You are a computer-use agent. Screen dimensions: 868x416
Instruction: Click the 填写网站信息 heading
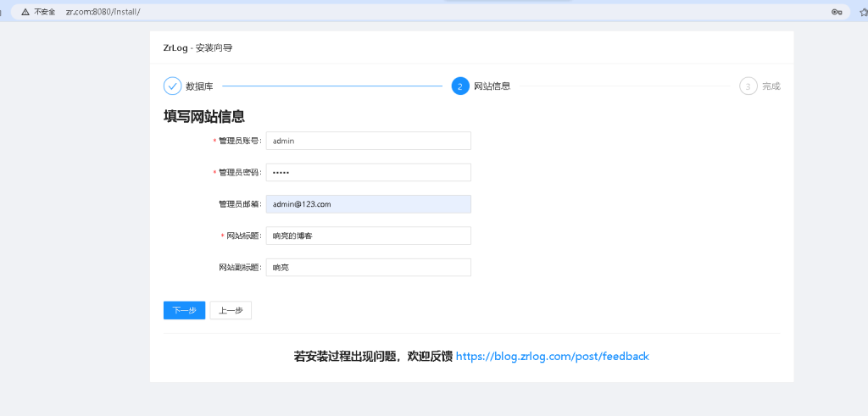[204, 116]
